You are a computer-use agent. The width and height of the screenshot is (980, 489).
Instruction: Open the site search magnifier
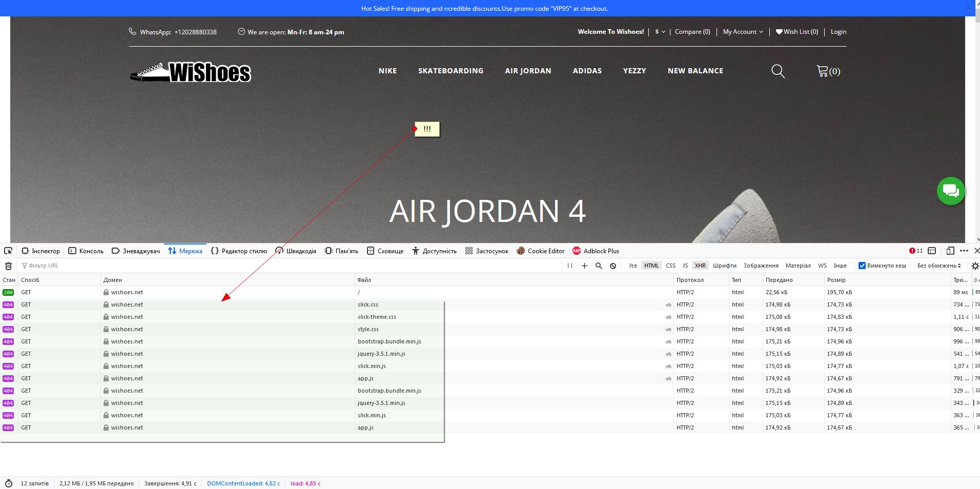[778, 71]
